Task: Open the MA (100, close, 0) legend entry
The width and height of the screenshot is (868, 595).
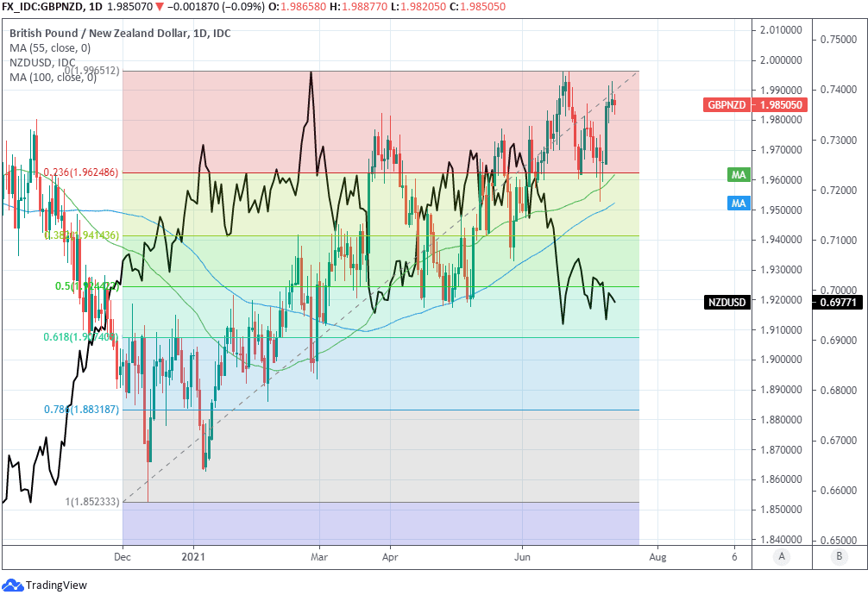Action: tap(53, 78)
